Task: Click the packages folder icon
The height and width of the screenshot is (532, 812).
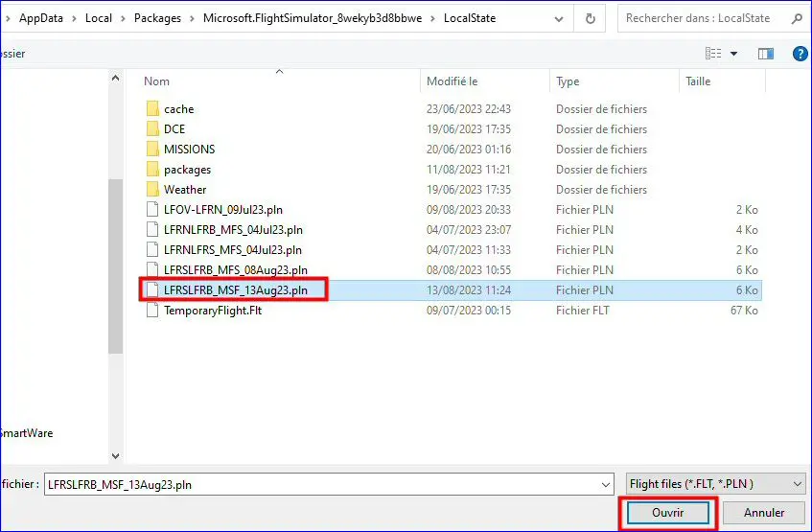Action: pyautogui.click(x=152, y=170)
